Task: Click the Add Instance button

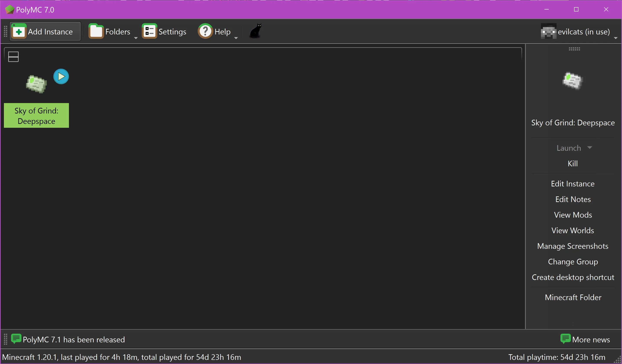Action: point(45,31)
